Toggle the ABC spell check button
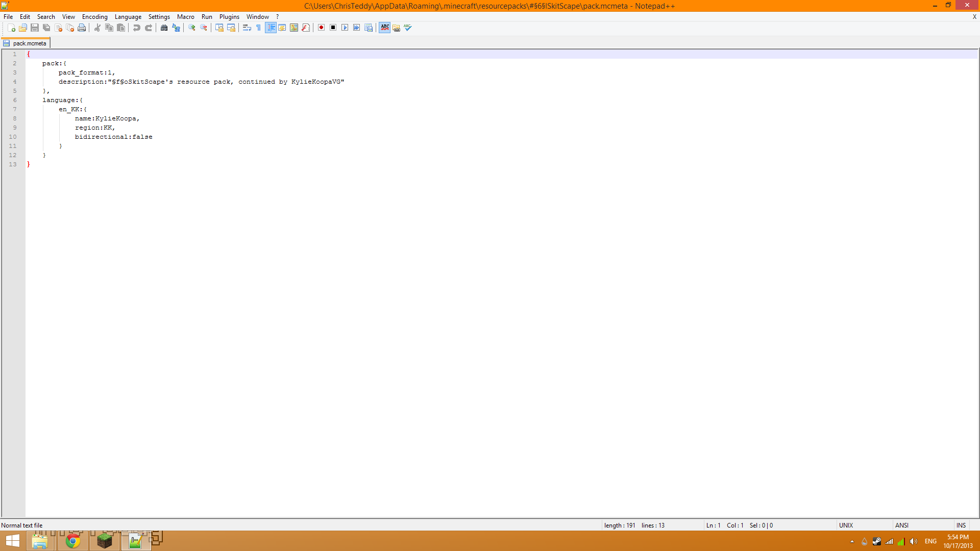 pyautogui.click(x=385, y=28)
